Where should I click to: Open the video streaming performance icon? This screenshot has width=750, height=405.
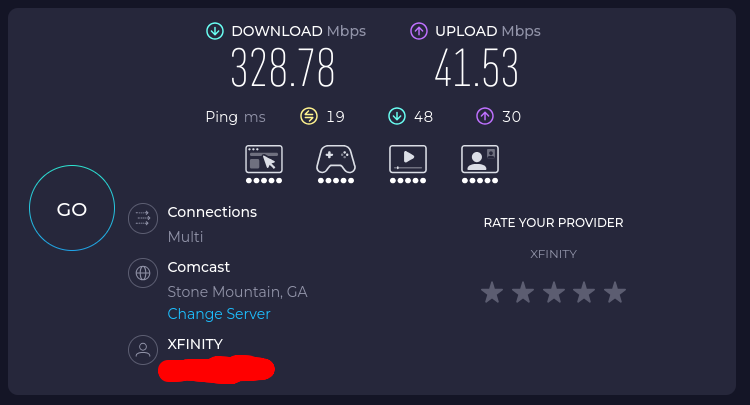(408, 164)
